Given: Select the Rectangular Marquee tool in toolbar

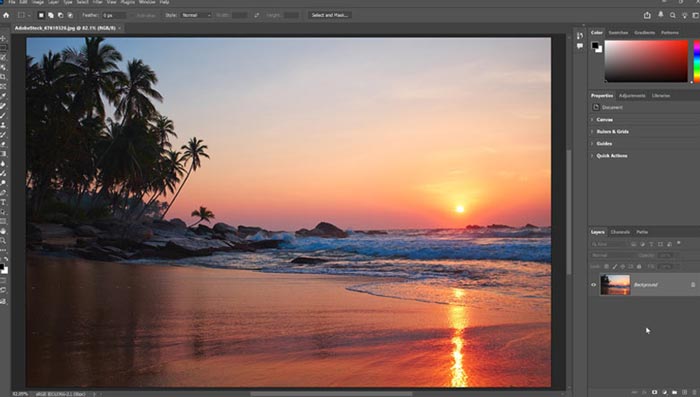Looking at the screenshot, I should click(x=3, y=48).
